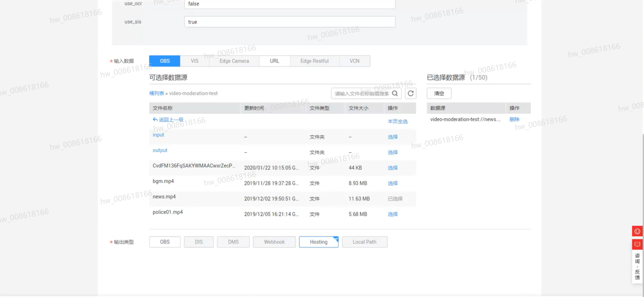The height and width of the screenshot is (297, 644).
Task: Click the 8.93 MB size cell
Action: click(358, 183)
